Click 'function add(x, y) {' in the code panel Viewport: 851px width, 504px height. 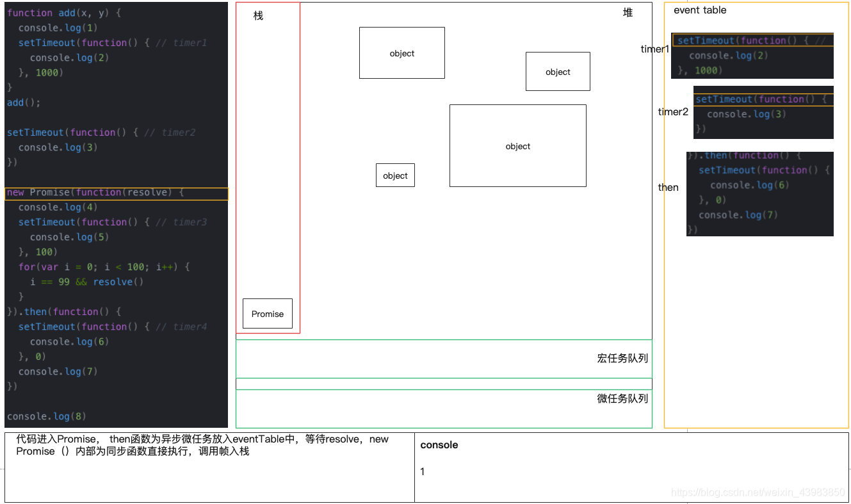pos(63,13)
